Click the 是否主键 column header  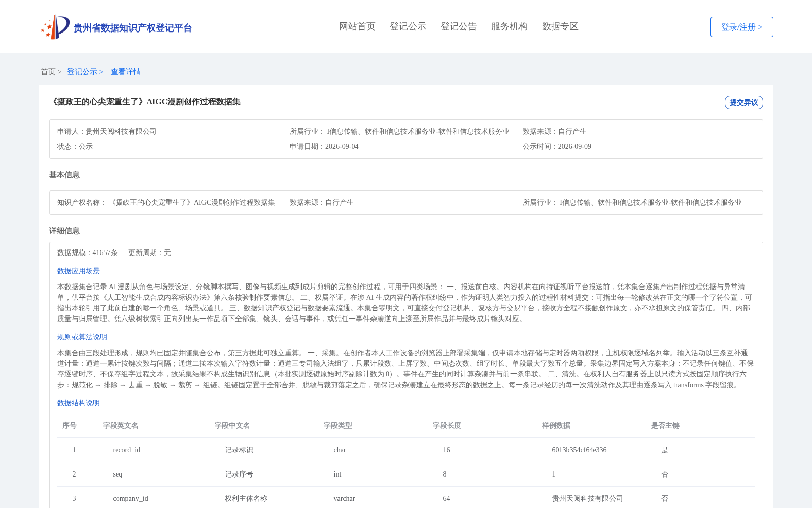[x=665, y=425]
